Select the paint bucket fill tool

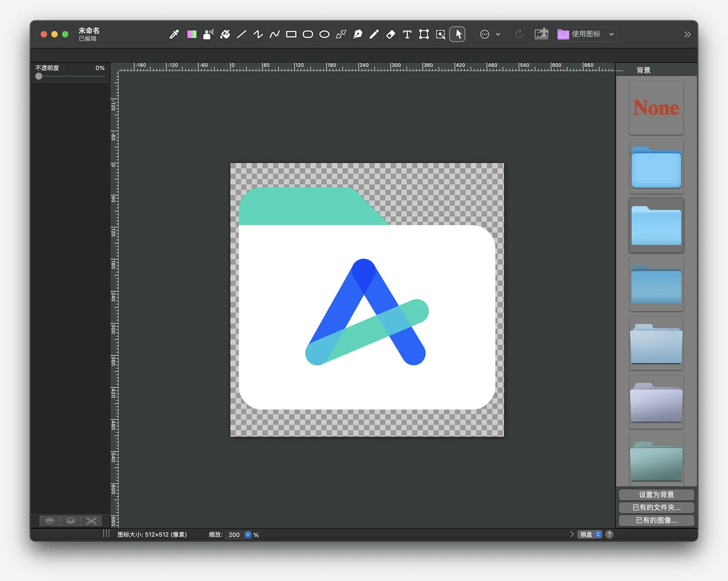pos(225,34)
